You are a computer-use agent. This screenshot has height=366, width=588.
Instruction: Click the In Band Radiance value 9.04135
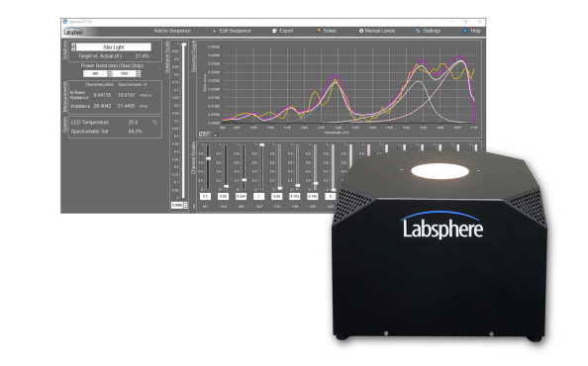click(x=102, y=95)
